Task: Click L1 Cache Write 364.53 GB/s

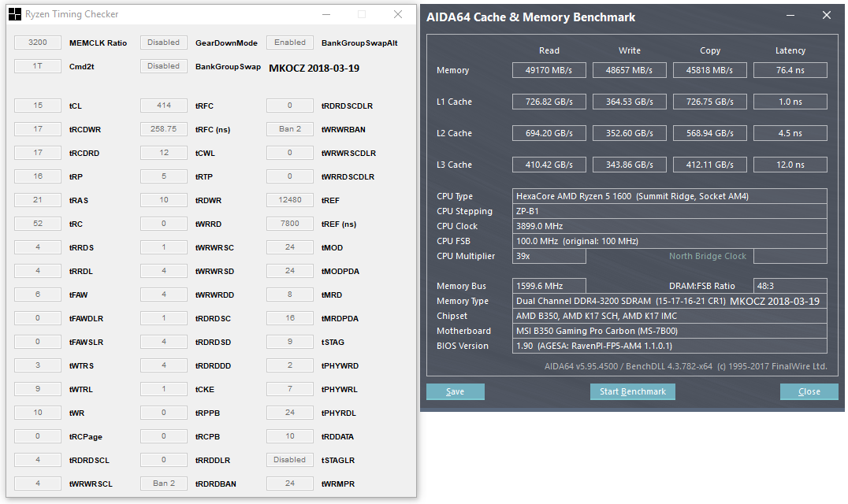Action: (630, 102)
